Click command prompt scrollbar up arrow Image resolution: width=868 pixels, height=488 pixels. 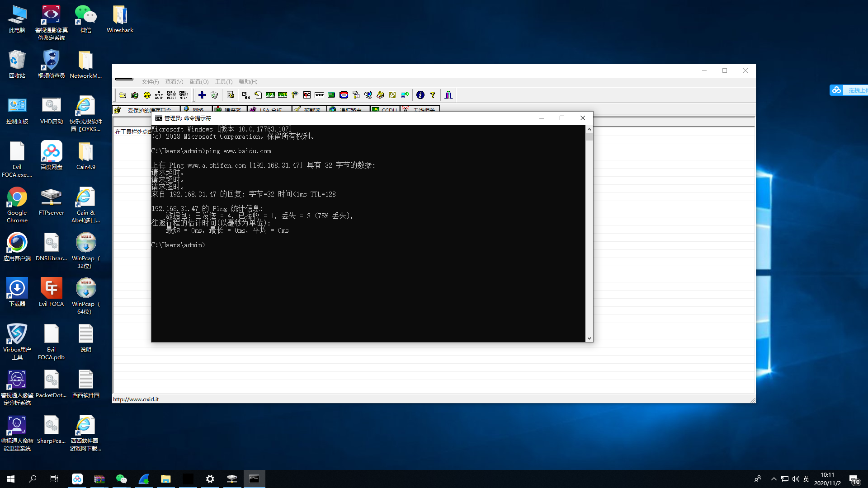pos(589,129)
